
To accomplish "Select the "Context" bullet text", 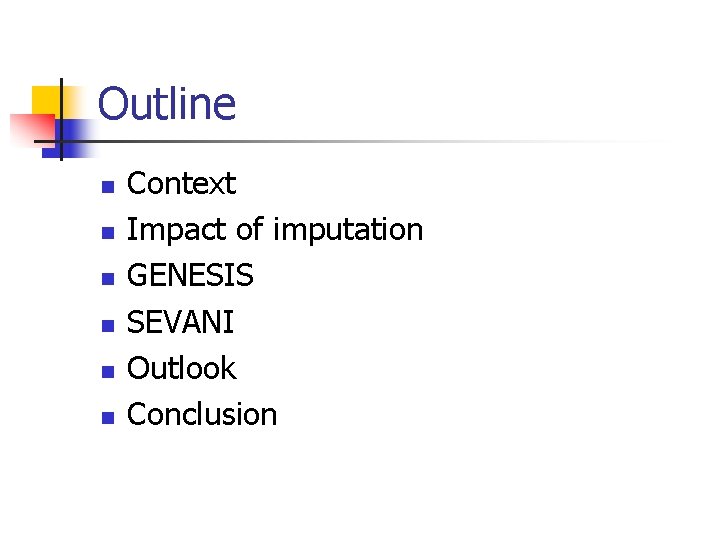I will point(182,184).
